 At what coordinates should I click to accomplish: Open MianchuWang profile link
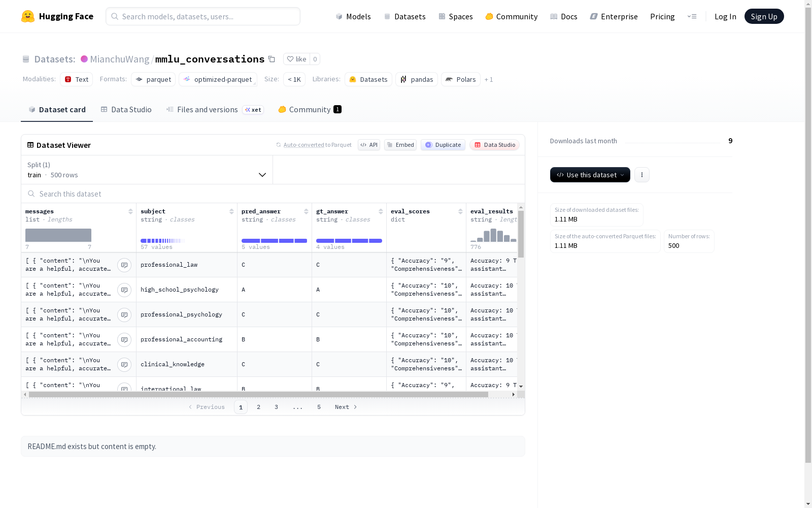click(119, 59)
